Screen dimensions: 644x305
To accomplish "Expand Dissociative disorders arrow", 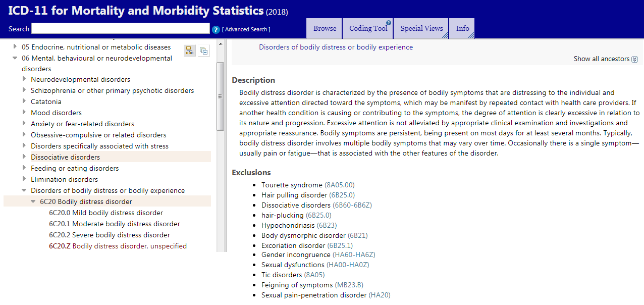I will coord(24,157).
